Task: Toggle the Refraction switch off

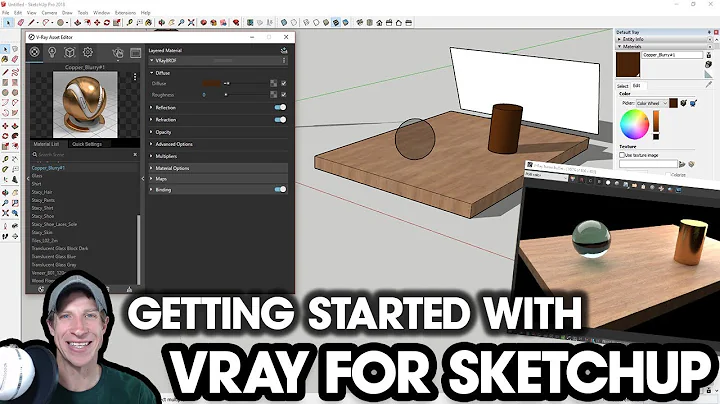Action: pos(280,119)
